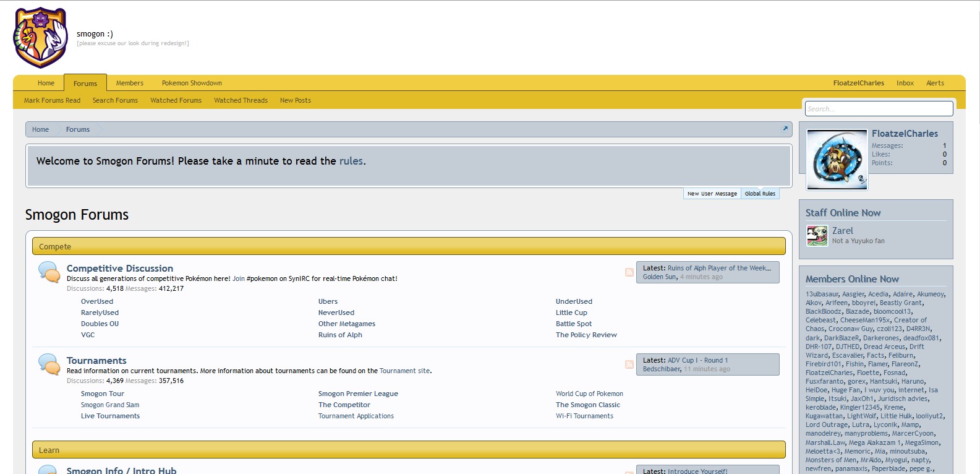Select the Global Rules notice tab
This screenshot has height=474, width=980.
tap(760, 194)
